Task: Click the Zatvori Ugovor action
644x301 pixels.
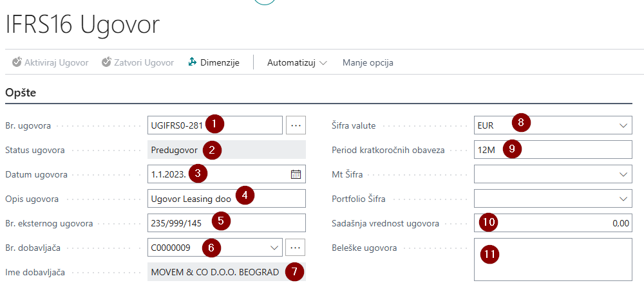Action: tap(138, 63)
